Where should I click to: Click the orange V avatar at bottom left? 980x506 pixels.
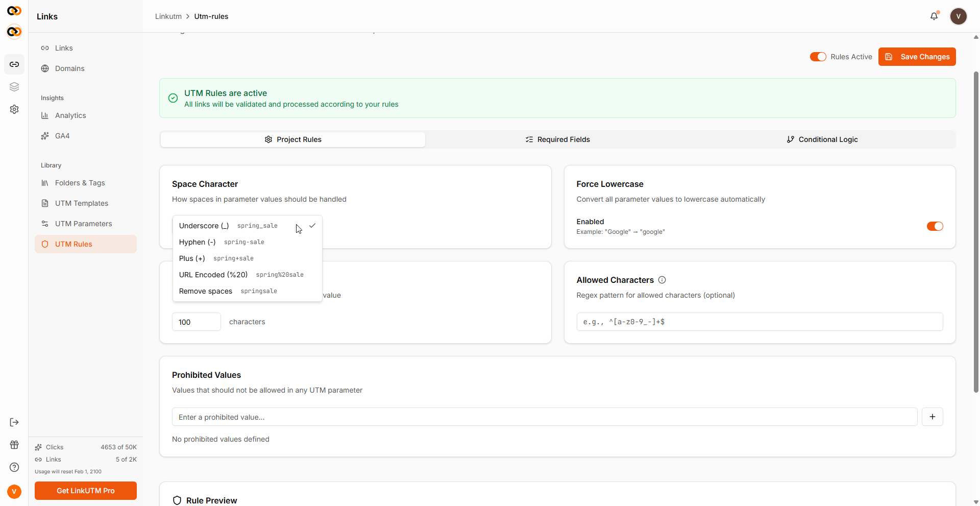(14, 491)
